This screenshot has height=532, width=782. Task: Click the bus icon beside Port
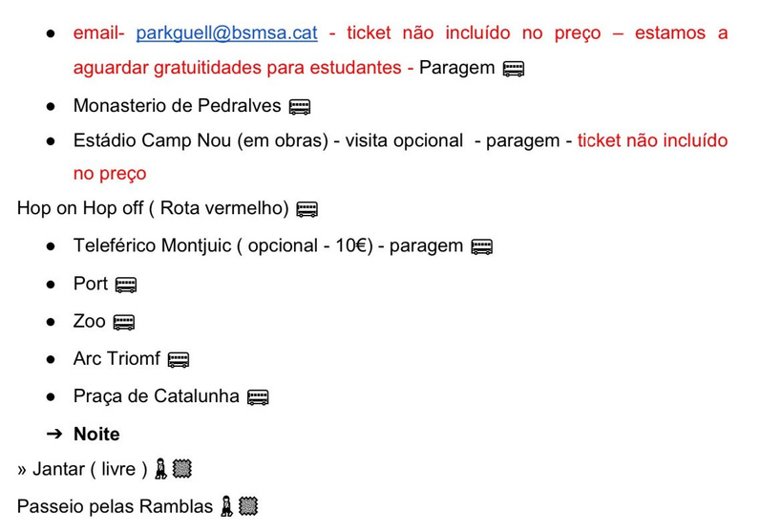pyautogui.click(x=126, y=285)
